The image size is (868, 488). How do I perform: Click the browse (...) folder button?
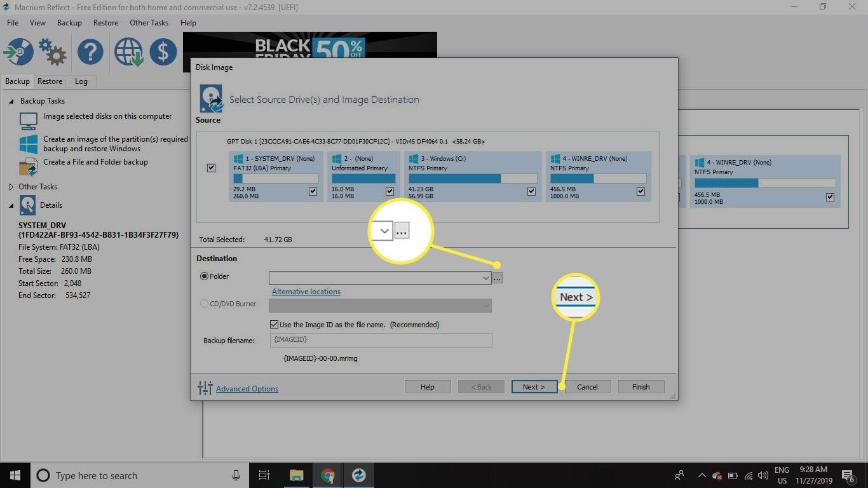tap(498, 278)
